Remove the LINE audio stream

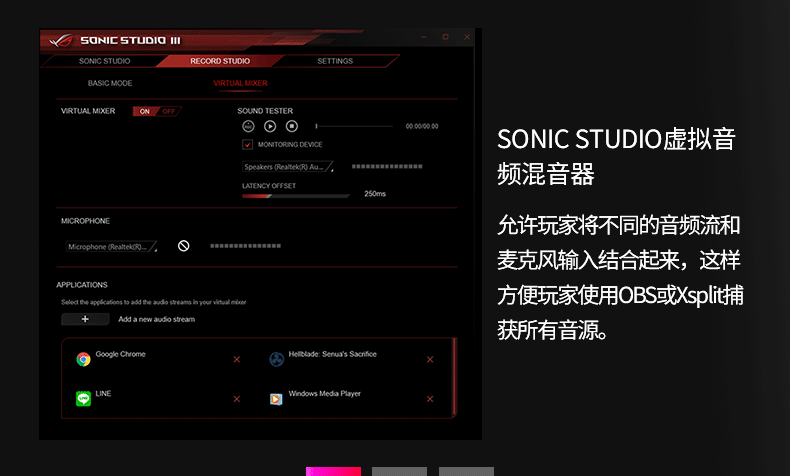237,399
